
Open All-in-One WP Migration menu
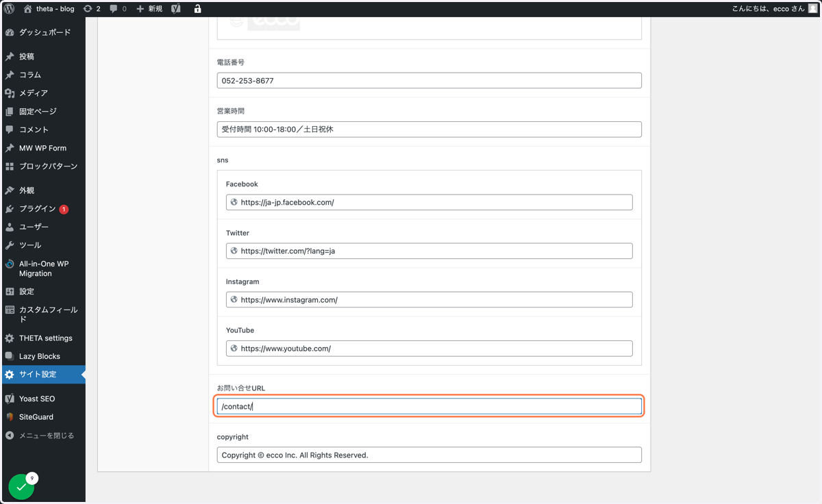(44, 268)
